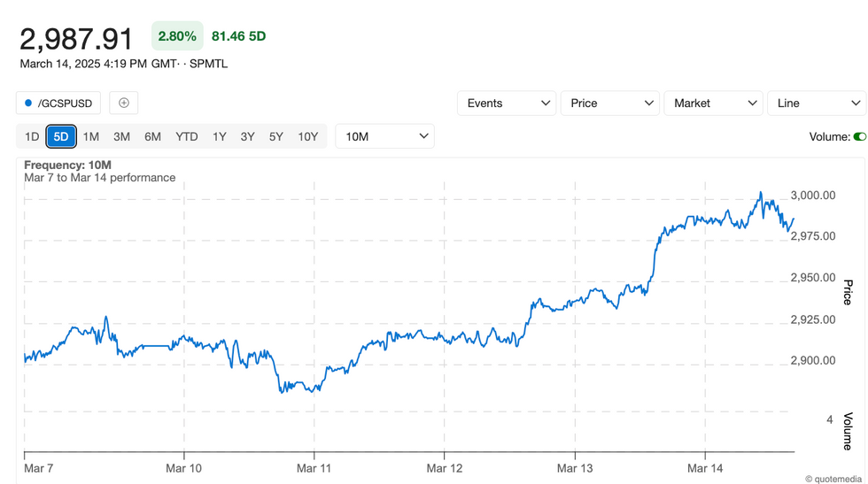Switch to the 3M range

pyautogui.click(x=121, y=136)
